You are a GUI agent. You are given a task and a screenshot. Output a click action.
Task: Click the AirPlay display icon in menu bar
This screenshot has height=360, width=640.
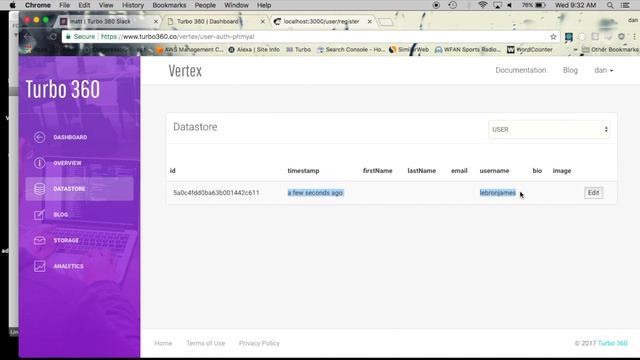point(497,5)
